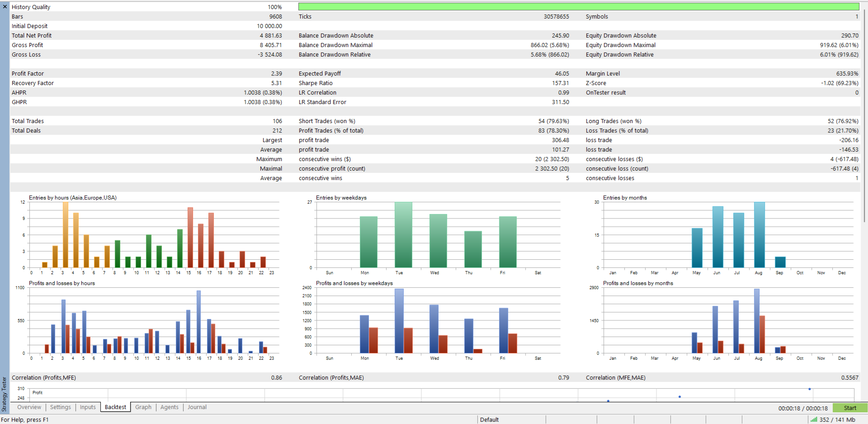Click the hour 16 bar in Profits by hours
The height and width of the screenshot is (424, 868).
198,322
